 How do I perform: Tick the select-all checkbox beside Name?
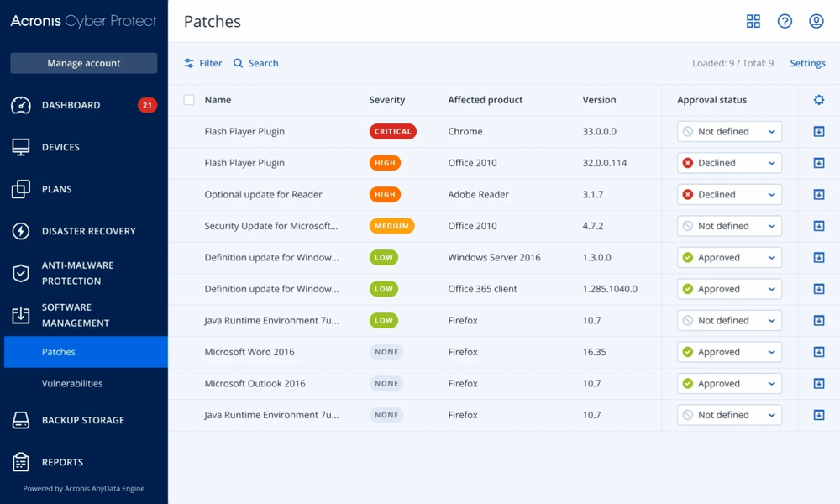pyautogui.click(x=189, y=100)
